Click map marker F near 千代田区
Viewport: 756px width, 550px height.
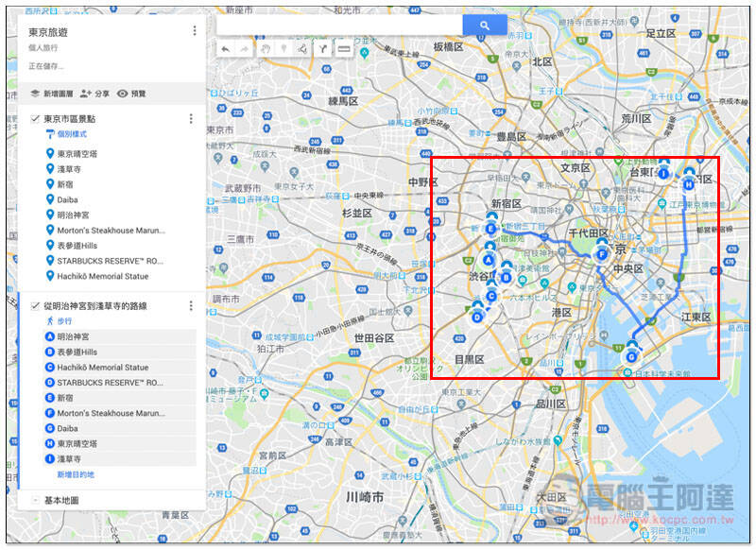602,254
